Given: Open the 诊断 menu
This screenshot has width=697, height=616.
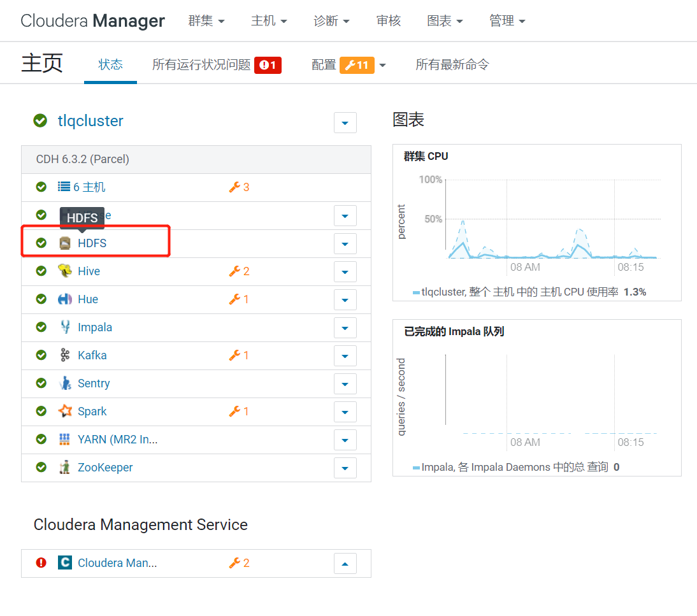Looking at the screenshot, I should [331, 21].
